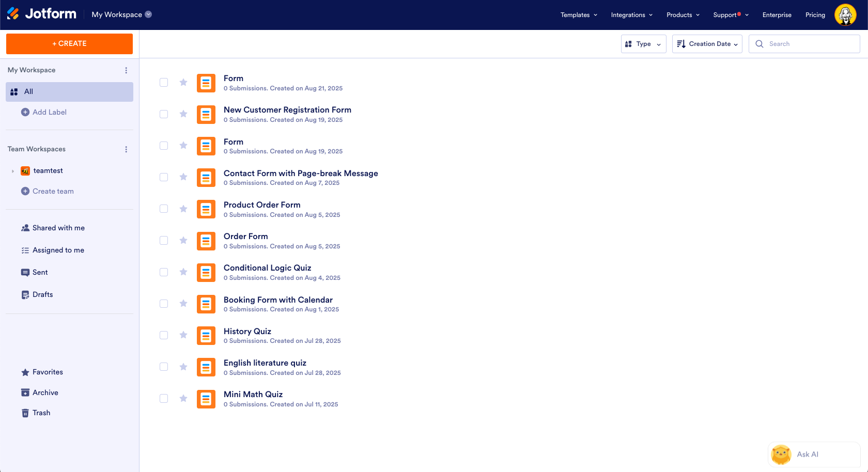868x472 pixels.
Task: Star the Mini Math Quiz form
Action: 183,398
